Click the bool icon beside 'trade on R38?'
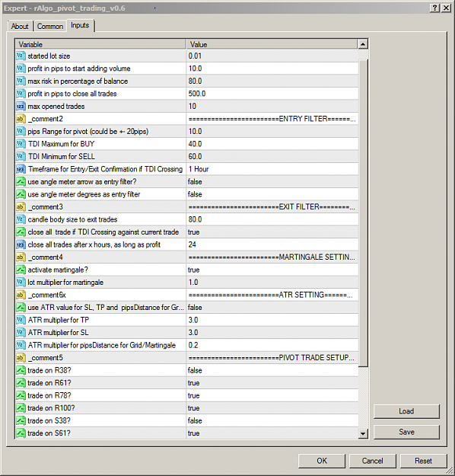 pyautogui.click(x=21, y=370)
